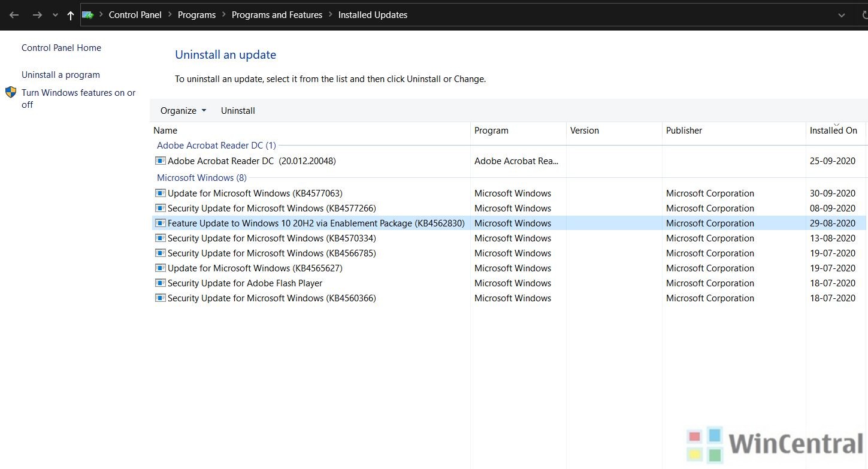This screenshot has height=469, width=868.
Task: Select the KB4570334 security update row
Action: [x=271, y=238]
